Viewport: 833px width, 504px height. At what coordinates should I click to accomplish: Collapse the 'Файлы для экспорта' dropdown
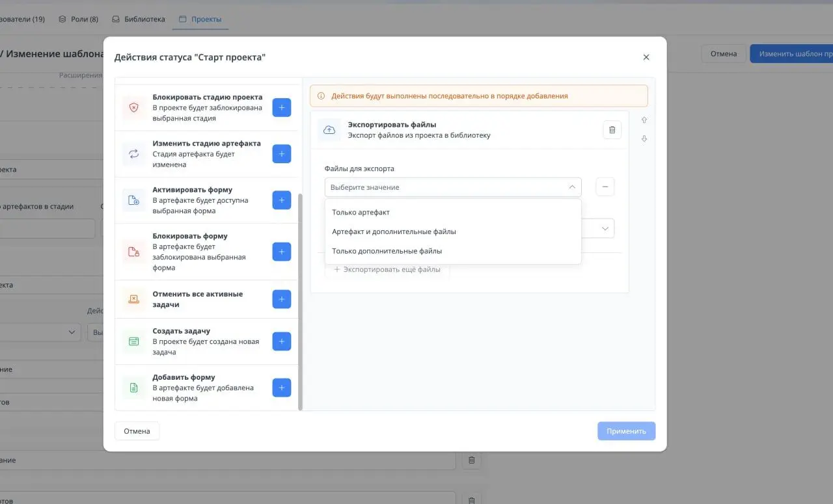pyautogui.click(x=571, y=187)
